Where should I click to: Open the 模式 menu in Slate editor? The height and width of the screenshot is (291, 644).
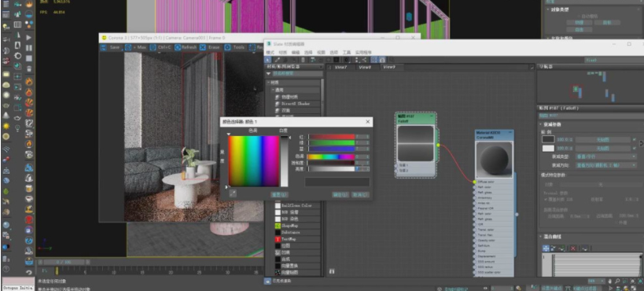click(x=270, y=53)
